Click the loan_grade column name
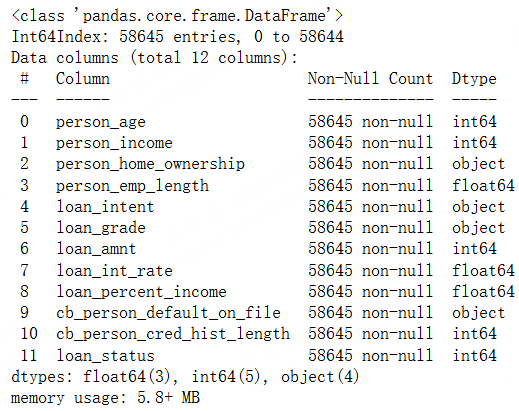The image size is (519, 411). [x=101, y=228]
